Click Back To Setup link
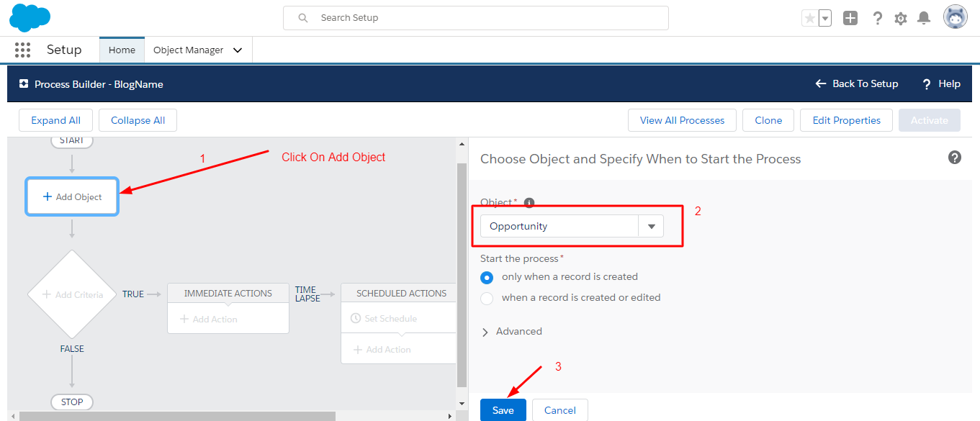 click(857, 83)
